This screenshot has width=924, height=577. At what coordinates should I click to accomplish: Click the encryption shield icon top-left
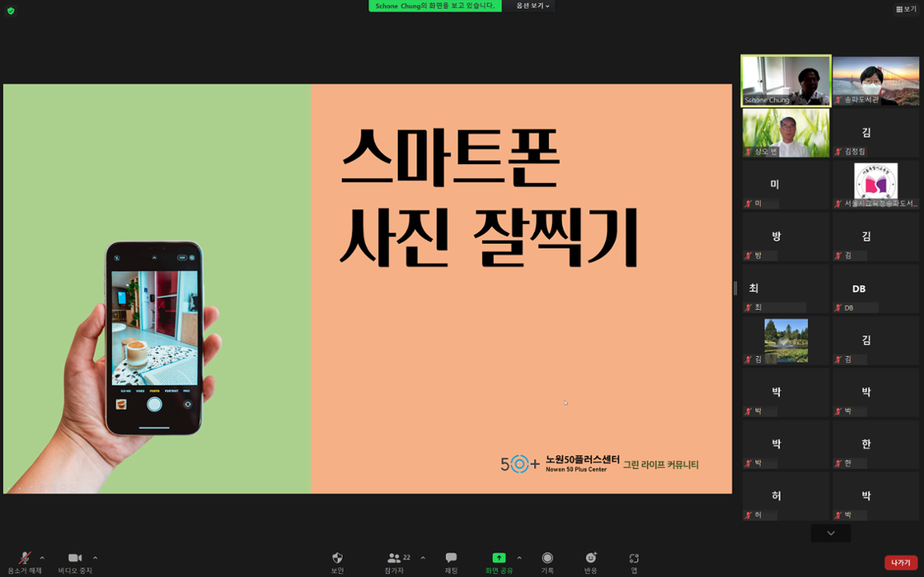10,11
